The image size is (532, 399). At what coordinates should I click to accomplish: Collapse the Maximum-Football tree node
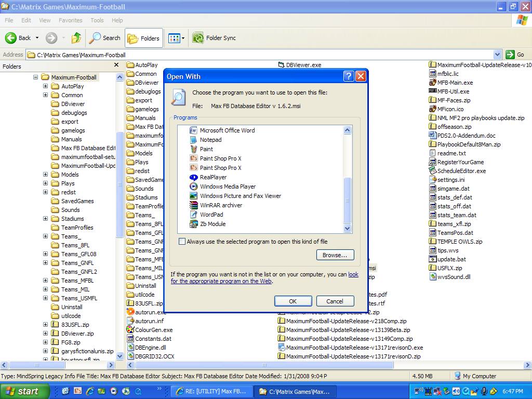pos(35,77)
